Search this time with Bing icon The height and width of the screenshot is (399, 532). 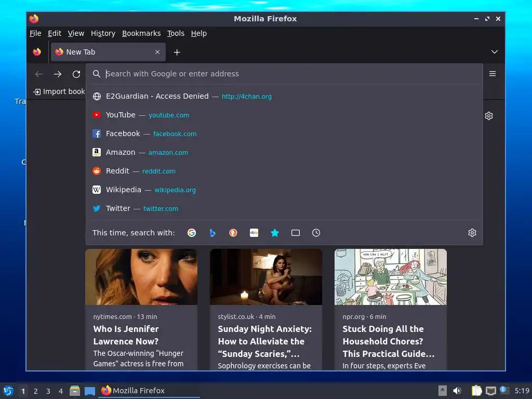click(x=212, y=233)
